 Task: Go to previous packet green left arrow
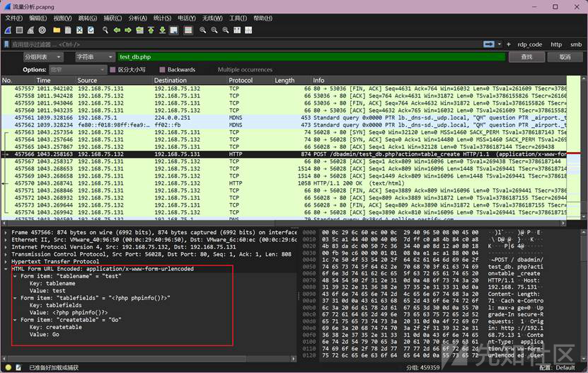117,30
